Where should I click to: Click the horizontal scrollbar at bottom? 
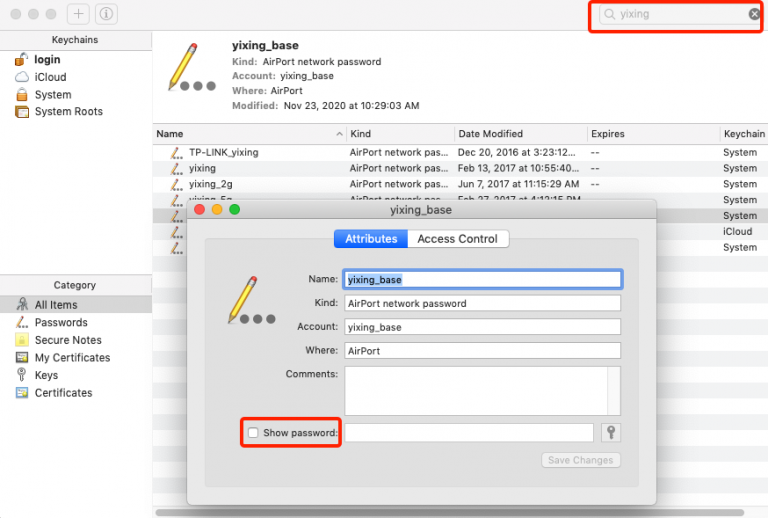[450, 513]
